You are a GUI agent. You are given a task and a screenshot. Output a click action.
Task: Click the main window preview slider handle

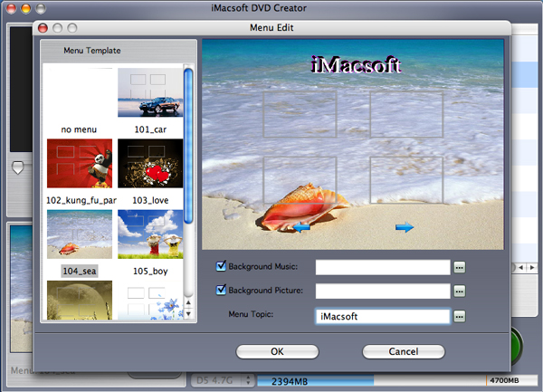pos(18,167)
